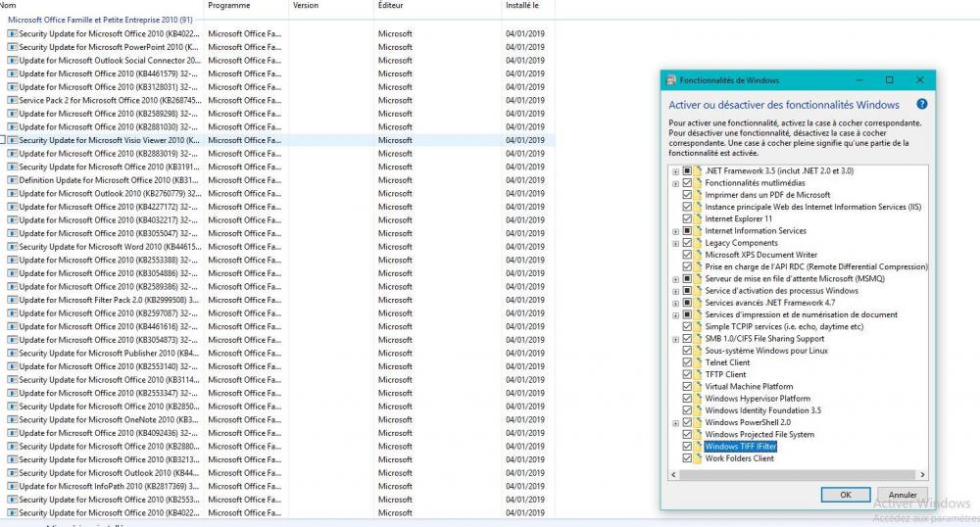Image resolution: width=980 pixels, height=527 pixels.
Task: Expand Service d'activation des processus Windows
Action: click(x=675, y=291)
